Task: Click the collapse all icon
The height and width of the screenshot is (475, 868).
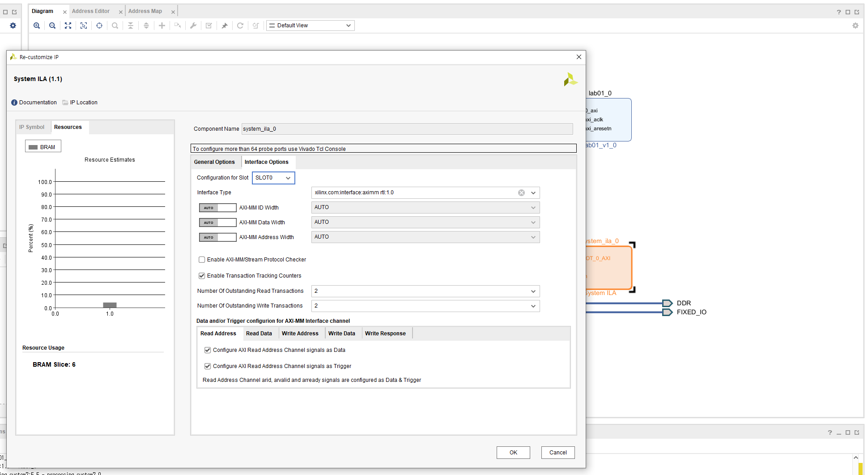Action: (131, 26)
